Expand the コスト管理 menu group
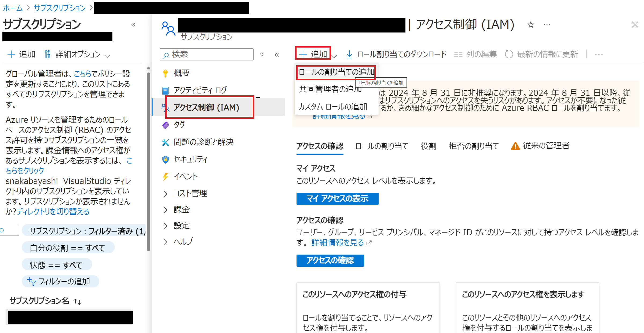Screen dimensions: 644x333 click(190, 193)
